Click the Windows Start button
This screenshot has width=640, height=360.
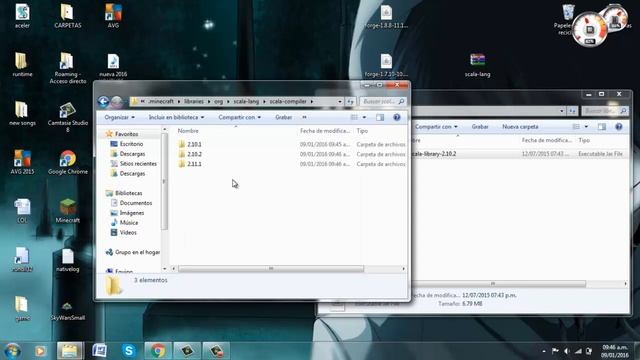12,351
